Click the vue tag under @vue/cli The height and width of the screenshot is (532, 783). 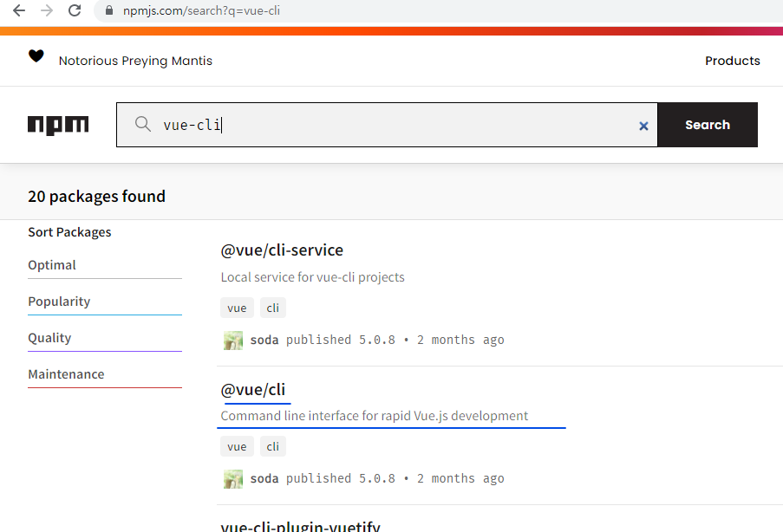click(237, 447)
